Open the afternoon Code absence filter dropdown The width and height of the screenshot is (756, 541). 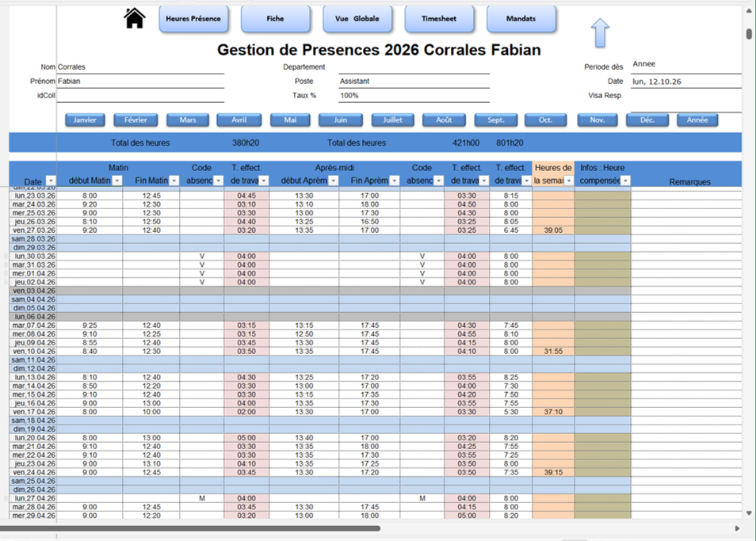point(438,180)
